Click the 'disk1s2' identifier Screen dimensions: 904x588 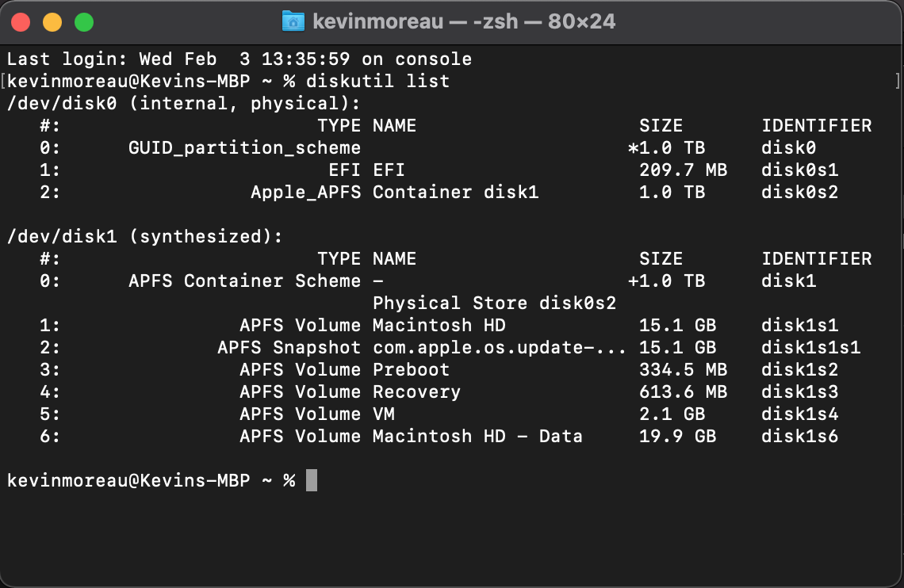(x=799, y=370)
